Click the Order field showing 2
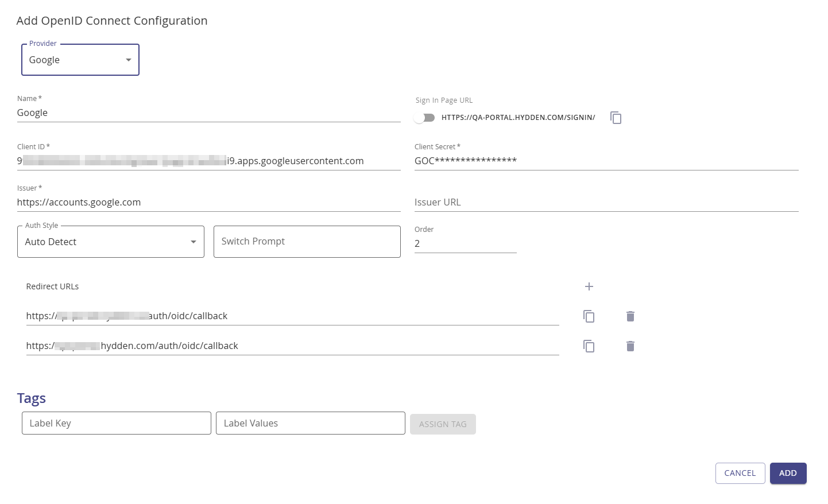 (x=465, y=243)
